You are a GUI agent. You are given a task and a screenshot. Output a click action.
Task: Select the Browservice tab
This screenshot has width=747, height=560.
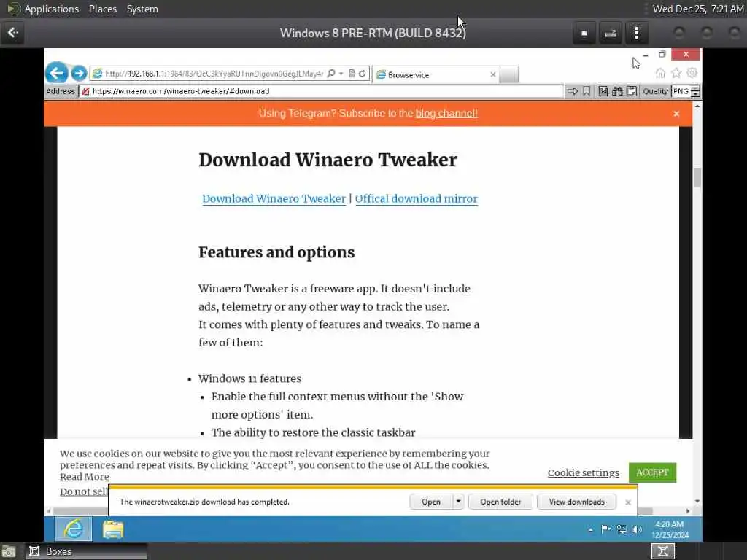pyautogui.click(x=436, y=75)
